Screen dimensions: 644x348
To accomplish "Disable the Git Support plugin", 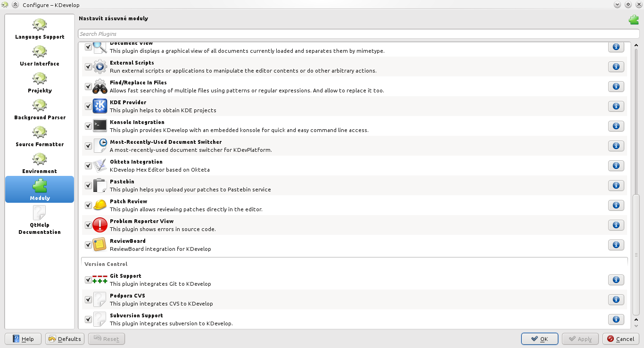I will (x=88, y=280).
